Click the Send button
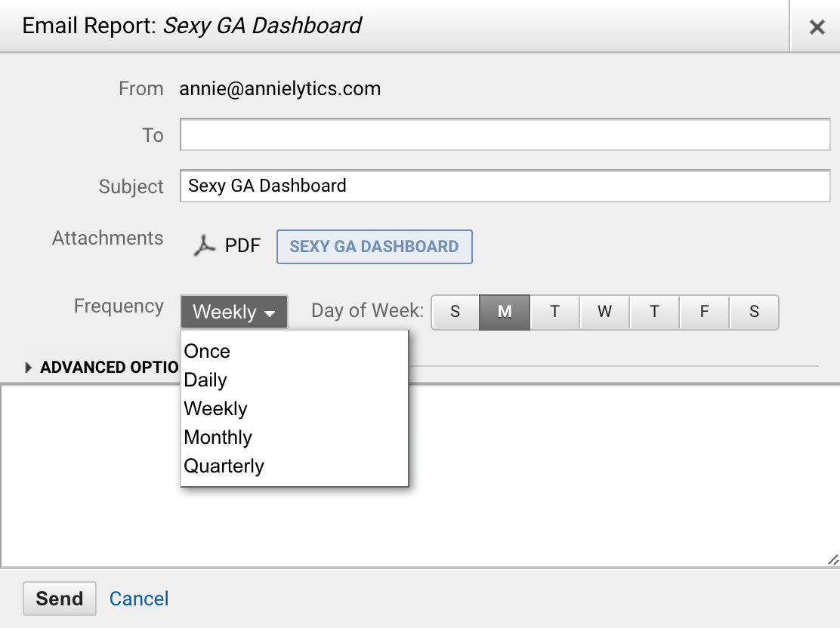 pos(60,599)
